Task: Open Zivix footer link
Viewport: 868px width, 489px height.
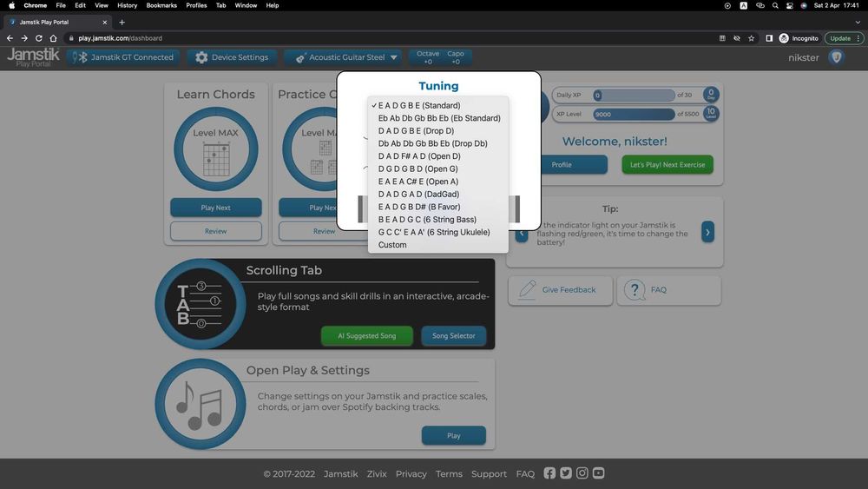Action: (x=377, y=474)
